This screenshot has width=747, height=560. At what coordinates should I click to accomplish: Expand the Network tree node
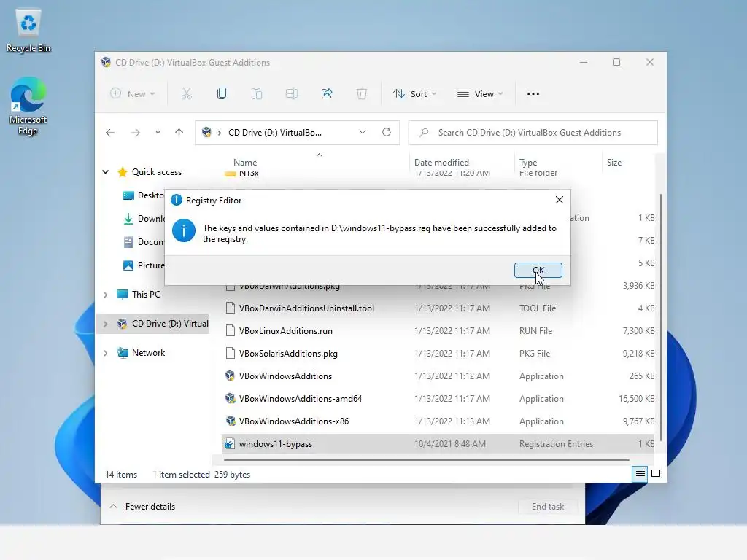106,353
